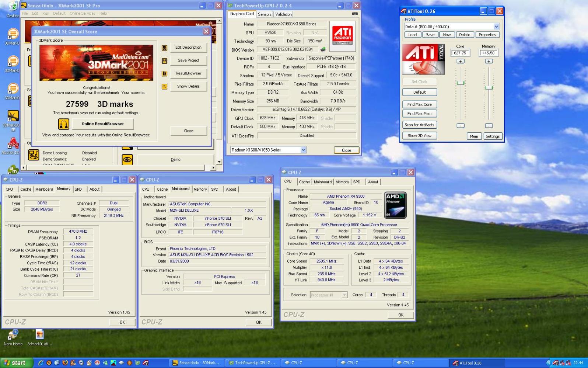Click the icon beside the ResultBrowser button
Screen dimensions: 588x368
tap(164, 74)
